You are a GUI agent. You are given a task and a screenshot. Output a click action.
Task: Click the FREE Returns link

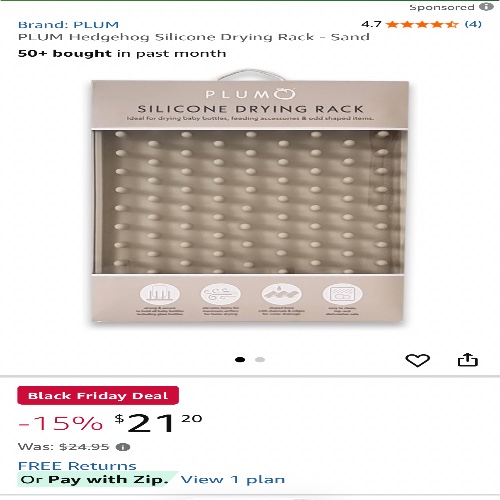click(77, 466)
